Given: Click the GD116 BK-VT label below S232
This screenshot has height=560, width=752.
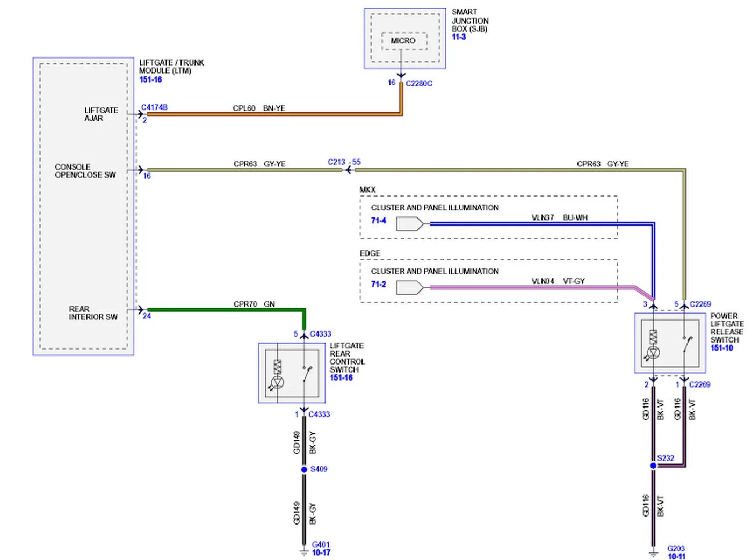Looking at the screenshot, I should coord(653,506).
